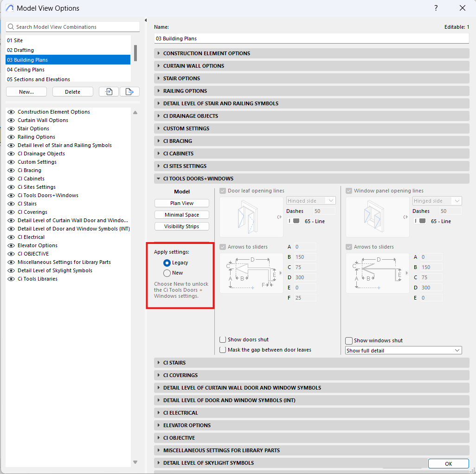The height and width of the screenshot is (474, 476).
Task: Click eye icon beside Elevator Options
Action: tap(11, 245)
